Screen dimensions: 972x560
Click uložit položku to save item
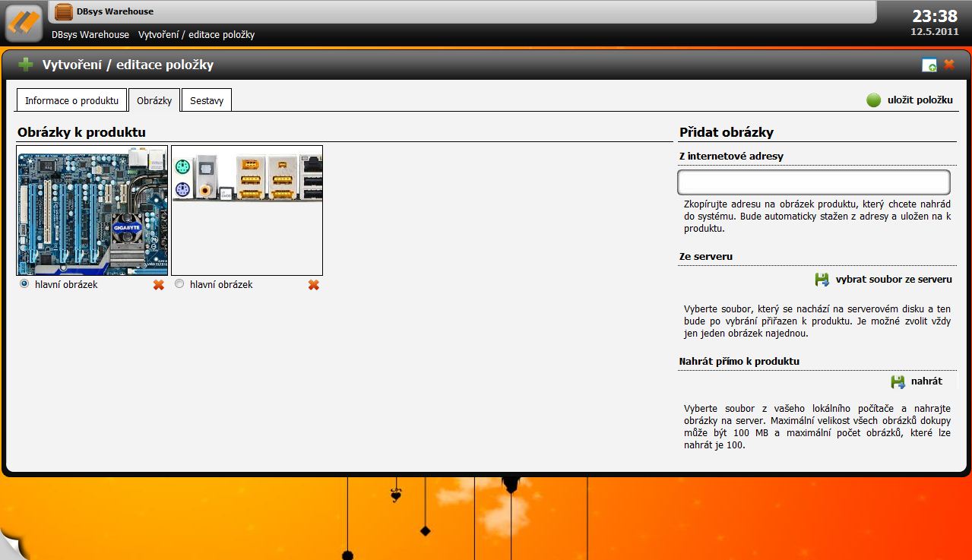920,100
